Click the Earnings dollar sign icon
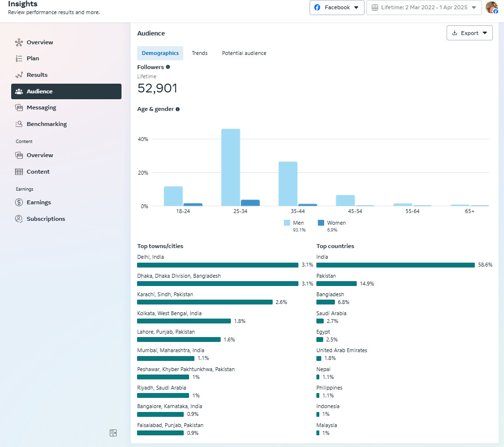Screen dimensions: 504x447 point(19,202)
